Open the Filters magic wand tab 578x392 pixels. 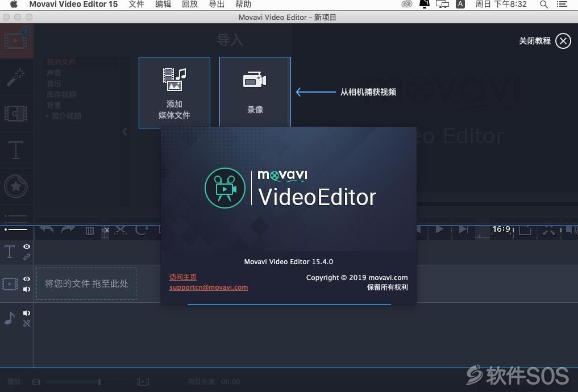16,77
